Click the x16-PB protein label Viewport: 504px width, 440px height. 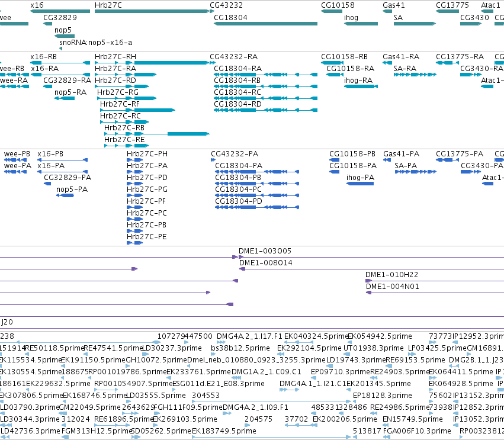(50, 154)
